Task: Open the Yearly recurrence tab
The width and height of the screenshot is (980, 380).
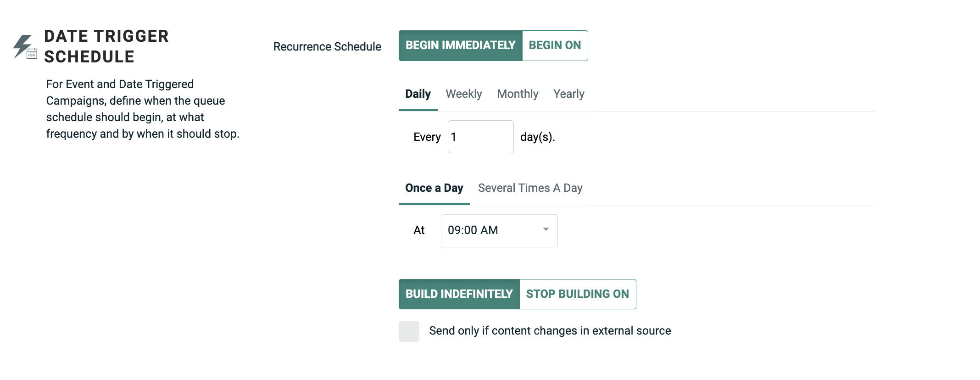Action: (568, 94)
